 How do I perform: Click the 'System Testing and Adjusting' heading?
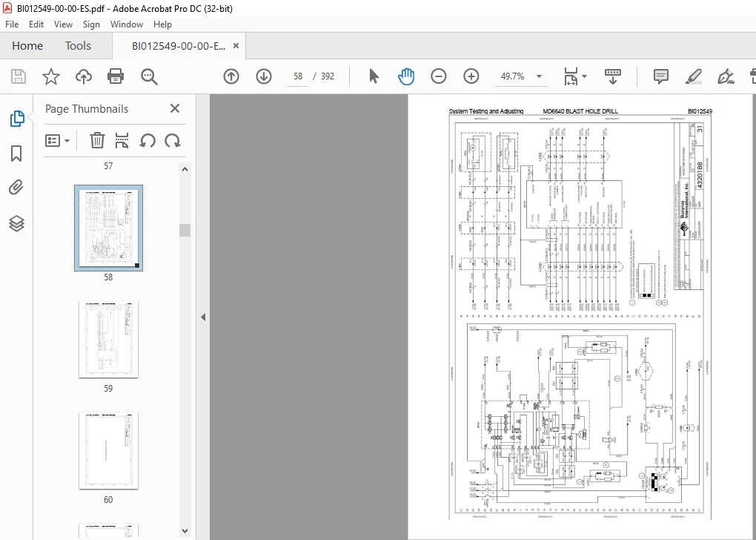coord(486,111)
